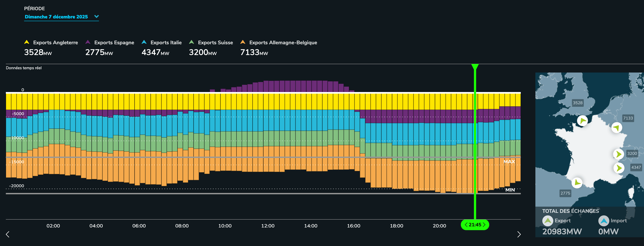Step time back on the 21:45 marker
This screenshot has height=246, width=644.
(x=466, y=224)
